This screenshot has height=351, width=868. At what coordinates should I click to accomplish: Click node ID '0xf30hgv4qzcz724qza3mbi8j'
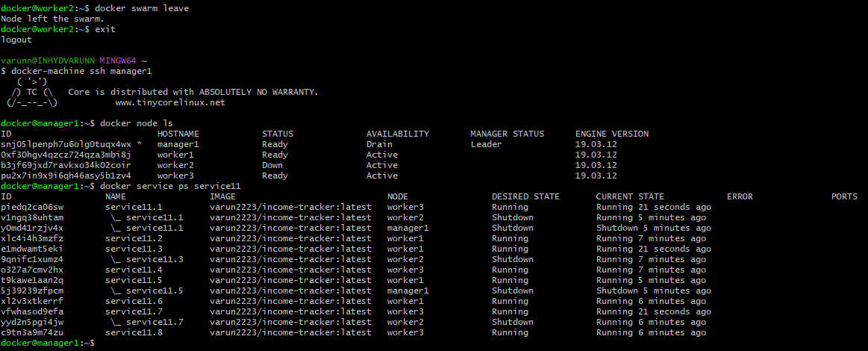point(66,155)
